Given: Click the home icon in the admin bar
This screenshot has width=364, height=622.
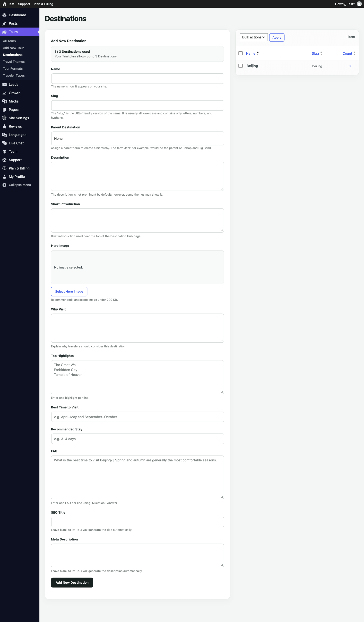Looking at the screenshot, I should pos(4,4).
